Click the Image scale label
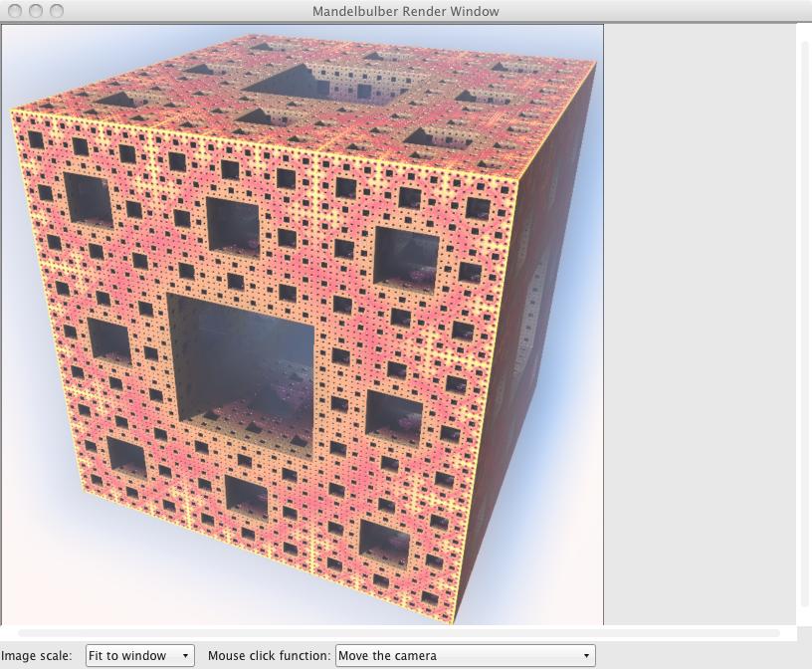The height and width of the screenshot is (669, 812). pyautogui.click(x=37, y=656)
